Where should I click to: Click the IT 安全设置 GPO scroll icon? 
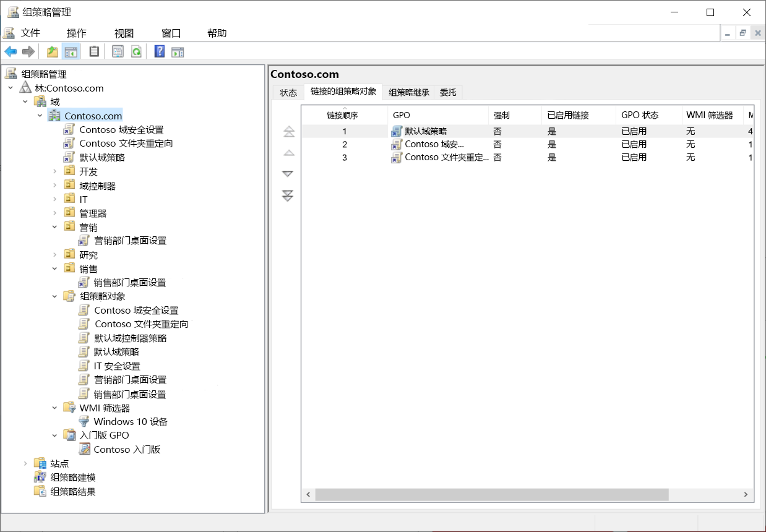[x=84, y=366]
